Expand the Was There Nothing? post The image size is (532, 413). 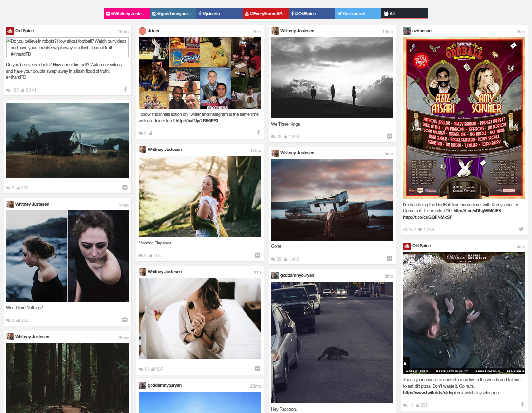126,320
